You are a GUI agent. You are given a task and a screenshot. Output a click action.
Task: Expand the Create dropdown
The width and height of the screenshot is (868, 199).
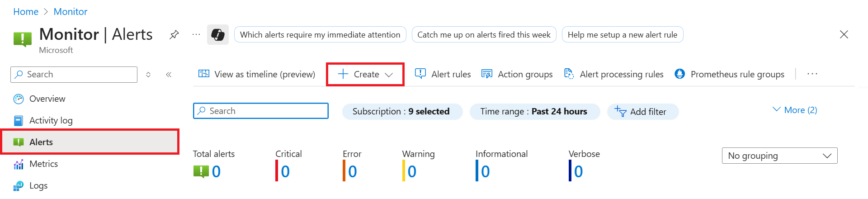coord(365,74)
